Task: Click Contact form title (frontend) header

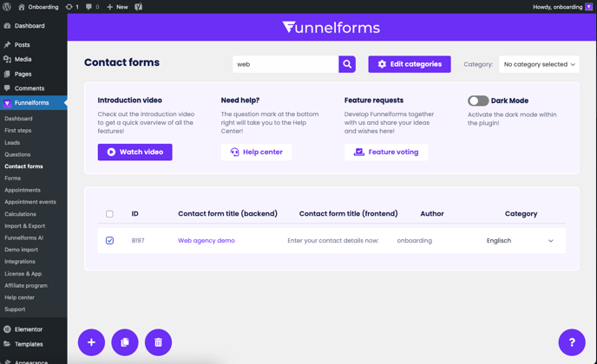Action: click(x=348, y=214)
